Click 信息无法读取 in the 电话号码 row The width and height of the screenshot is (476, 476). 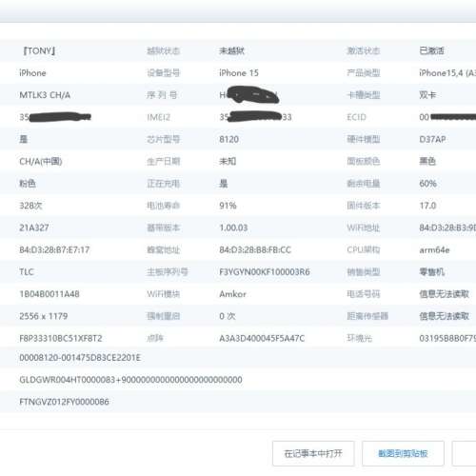tap(445, 294)
